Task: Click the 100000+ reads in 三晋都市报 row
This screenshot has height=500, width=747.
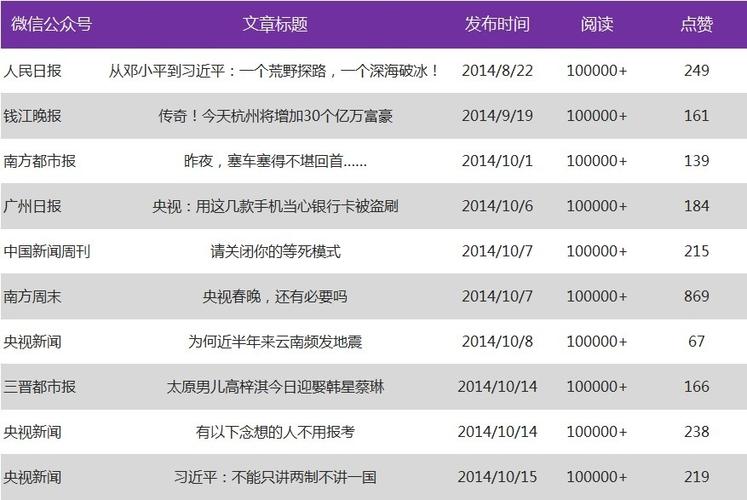Action: point(596,386)
